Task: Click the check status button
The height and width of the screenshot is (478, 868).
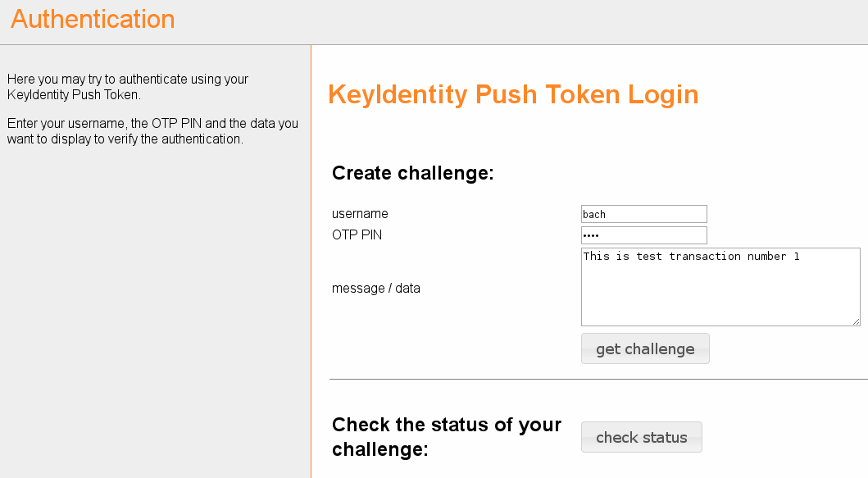Action: 641,437
